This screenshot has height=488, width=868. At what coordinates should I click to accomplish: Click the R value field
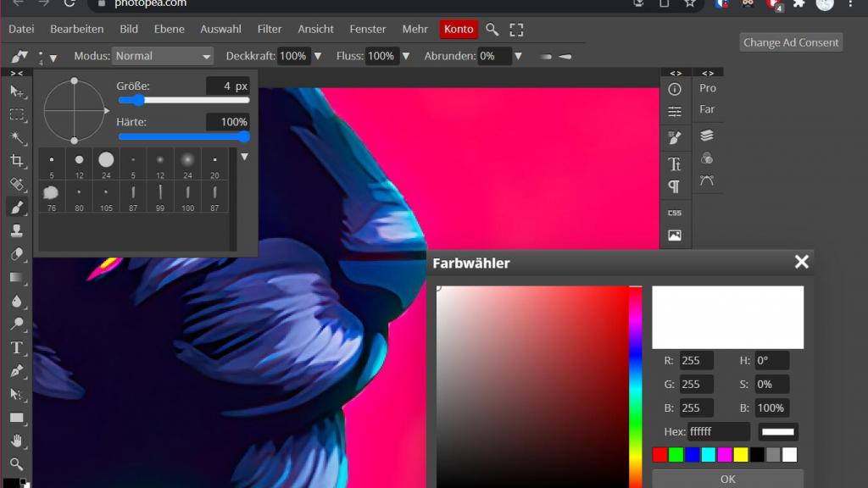click(x=697, y=361)
